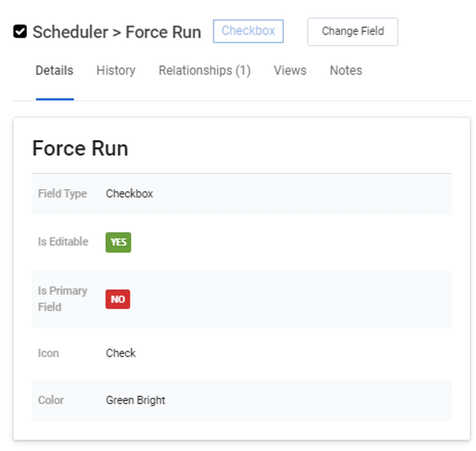The height and width of the screenshot is (451, 476).
Task: Click the Is Primary Field label
Action: point(62,299)
